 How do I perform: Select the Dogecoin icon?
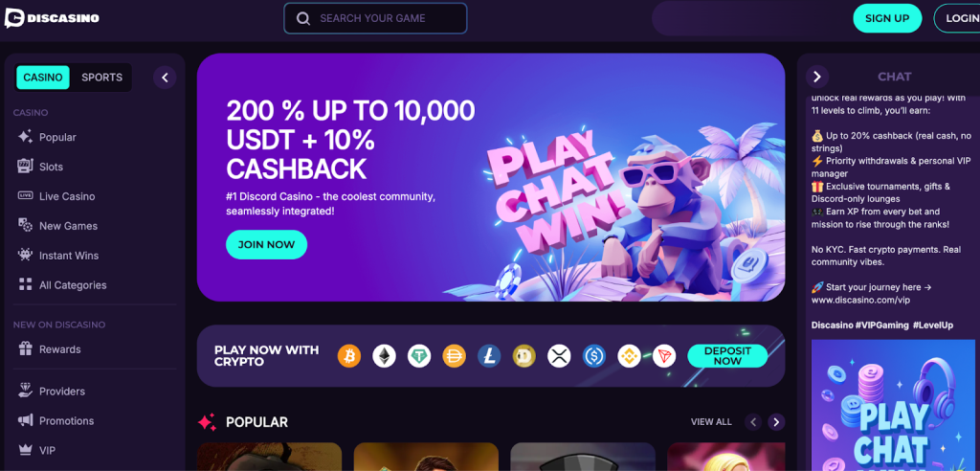[524, 356]
